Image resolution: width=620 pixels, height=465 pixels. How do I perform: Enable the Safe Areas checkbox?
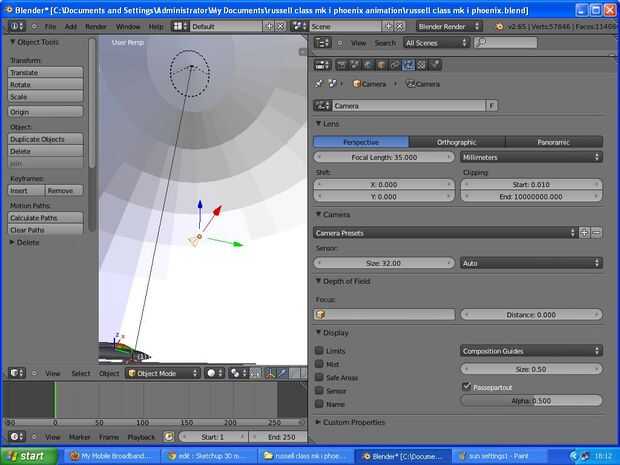point(319,377)
